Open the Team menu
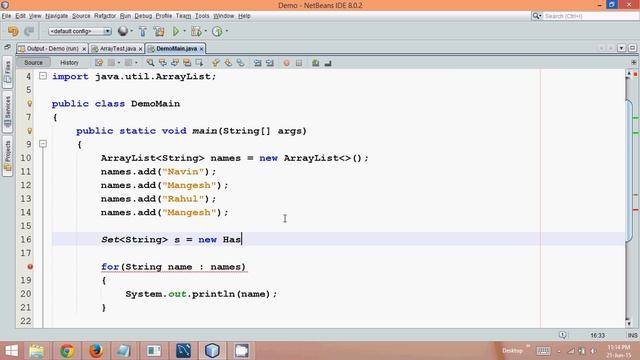 pos(183,16)
